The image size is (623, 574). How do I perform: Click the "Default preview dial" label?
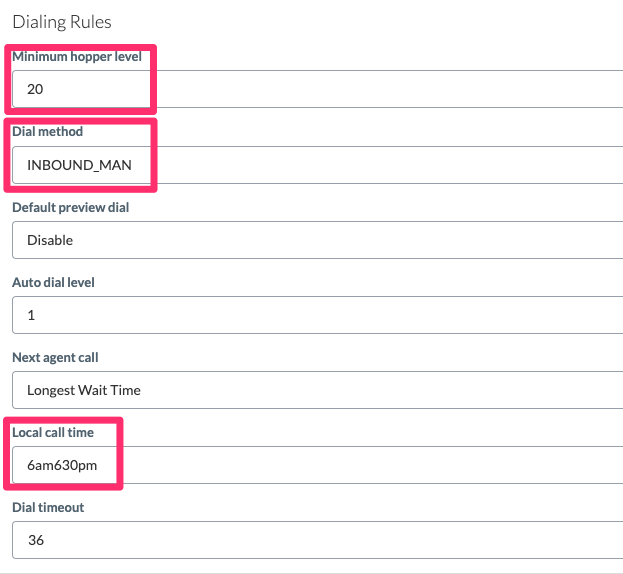[x=70, y=208]
